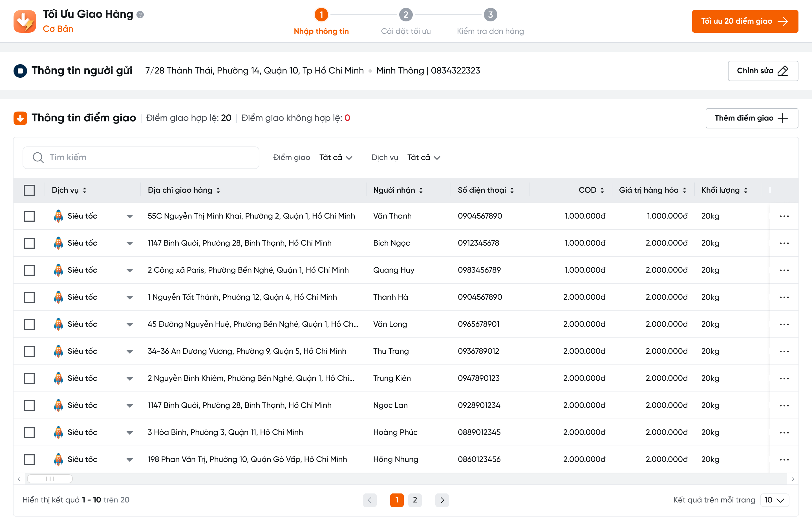
Task: Expand the service dropdown on Quang Huy's row
Action: 130,270
